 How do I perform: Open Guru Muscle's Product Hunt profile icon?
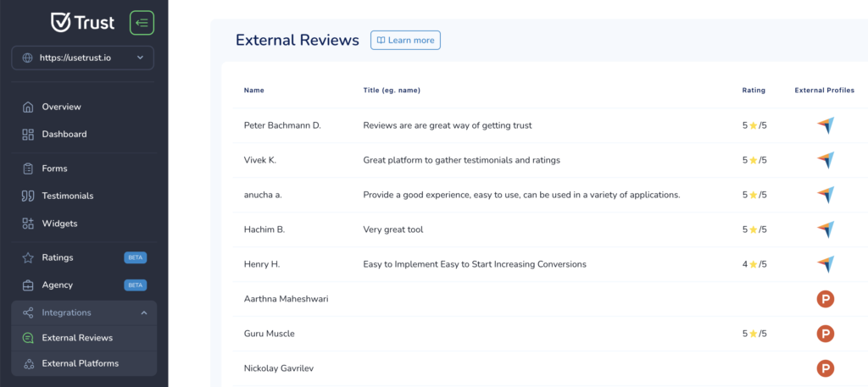826,334
